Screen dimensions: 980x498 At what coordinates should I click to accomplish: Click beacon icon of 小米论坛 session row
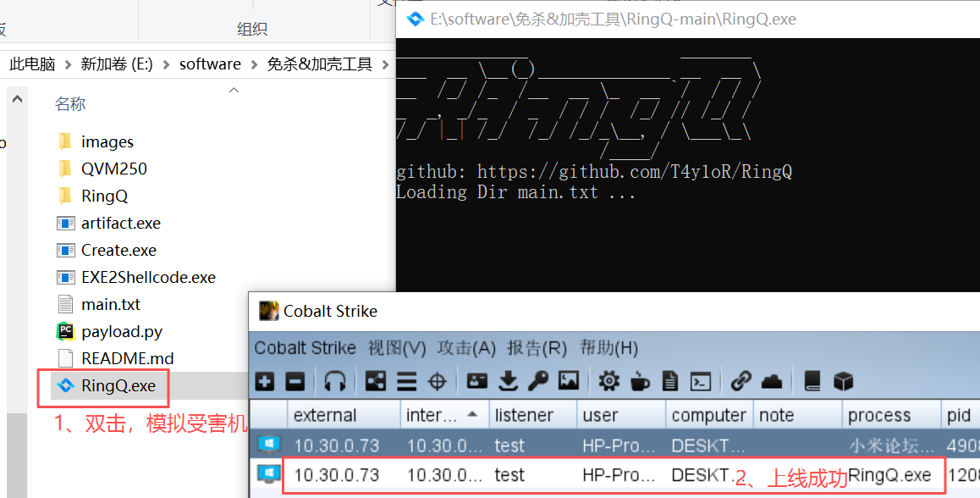[269, 445]
